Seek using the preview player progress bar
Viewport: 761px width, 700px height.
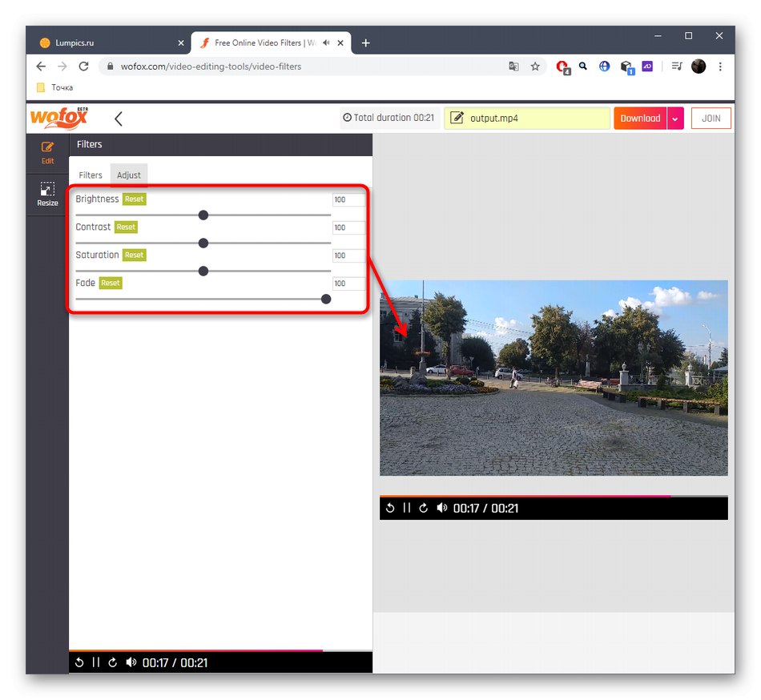click(x=554, y=497)
